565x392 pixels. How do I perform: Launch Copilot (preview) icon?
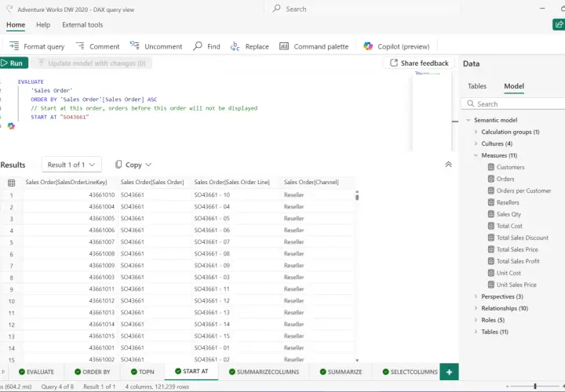(368, 46)
